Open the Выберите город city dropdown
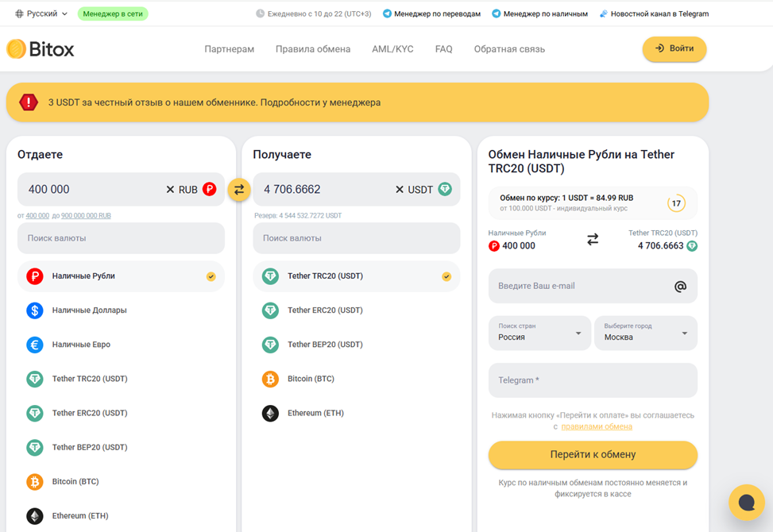The image size is (773, 532). pos(646,333)
